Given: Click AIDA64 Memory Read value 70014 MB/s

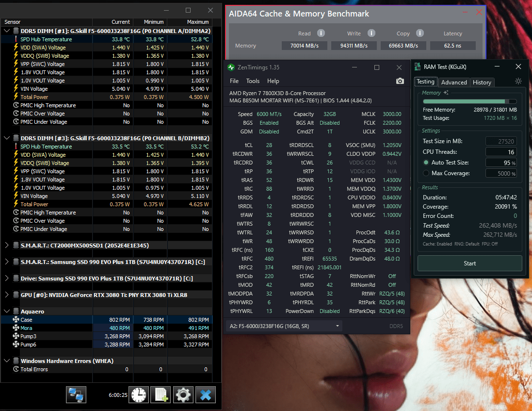Looking at the screenshot, I should (305, 46).
